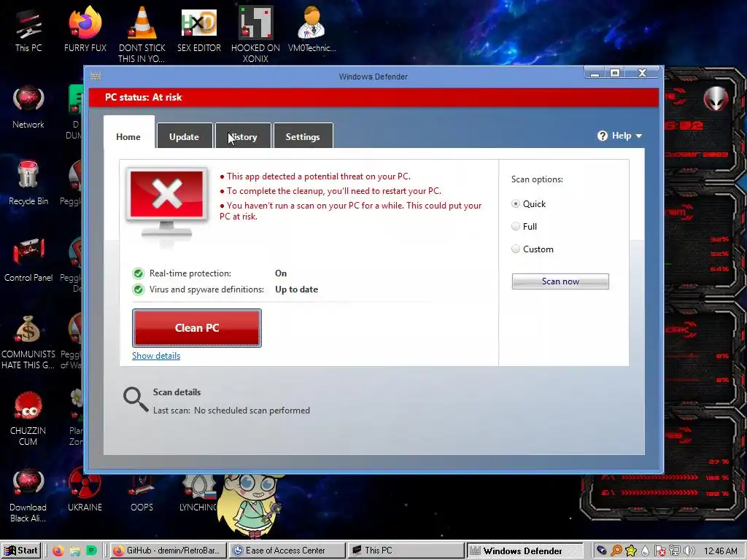Open Download Black Ali desktop icon
The width and height of the screenshot is (747, 560).
[28, 495]
